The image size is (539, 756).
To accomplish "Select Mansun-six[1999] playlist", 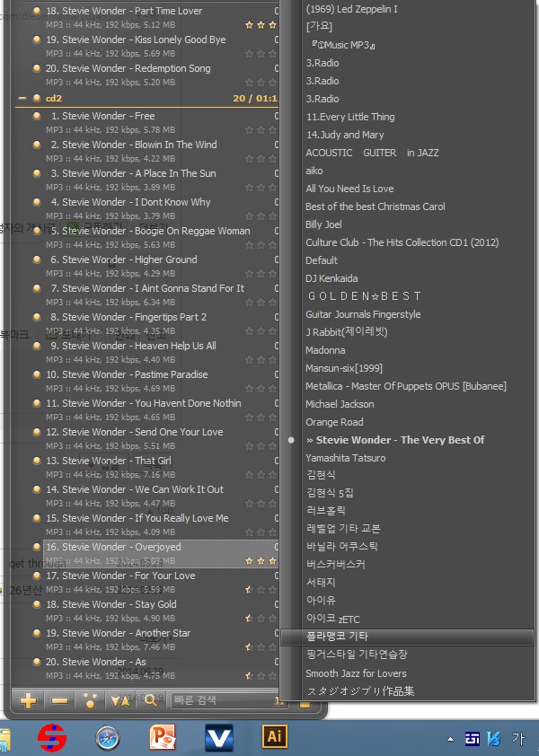I will pos(343,368).
